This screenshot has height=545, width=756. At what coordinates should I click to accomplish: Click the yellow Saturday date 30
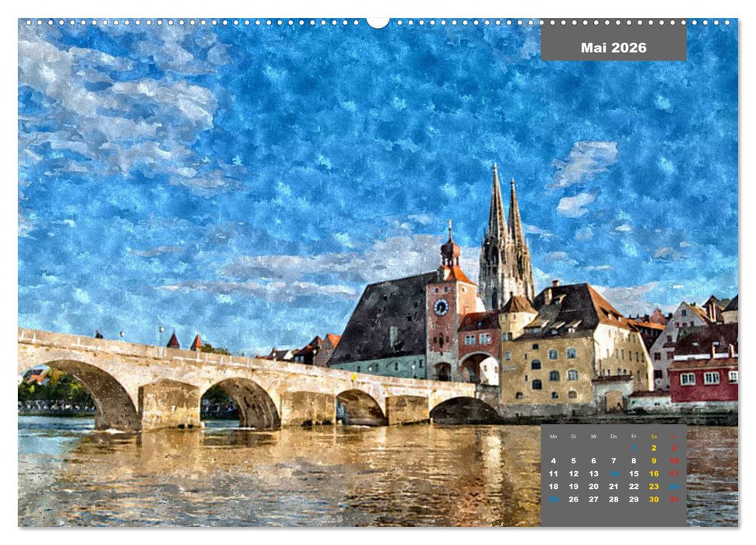tap(654, 498)
